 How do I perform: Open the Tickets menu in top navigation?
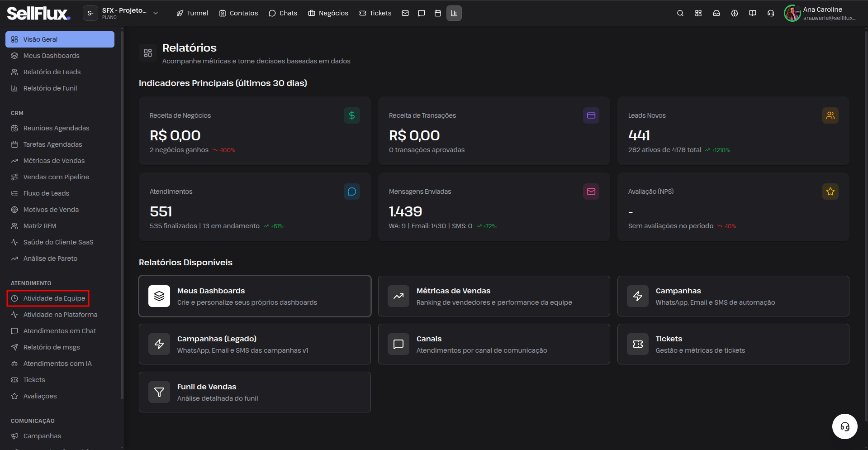point(375,13)
